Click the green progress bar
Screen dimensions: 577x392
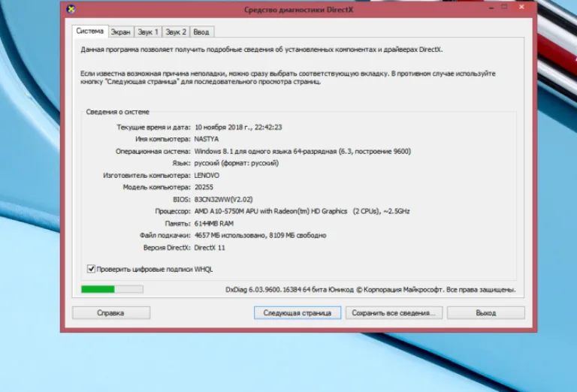(x=112, y=289)
